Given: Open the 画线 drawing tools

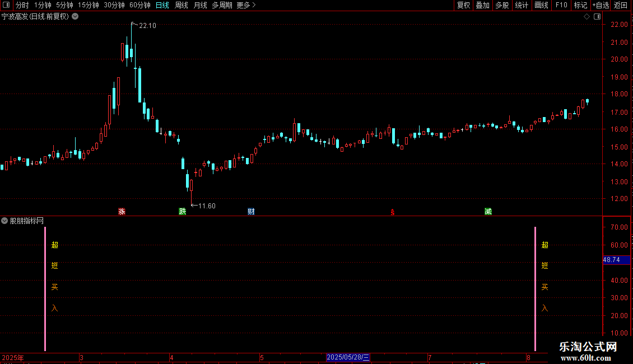Looking at the screenshot, I should coord(541,5).
